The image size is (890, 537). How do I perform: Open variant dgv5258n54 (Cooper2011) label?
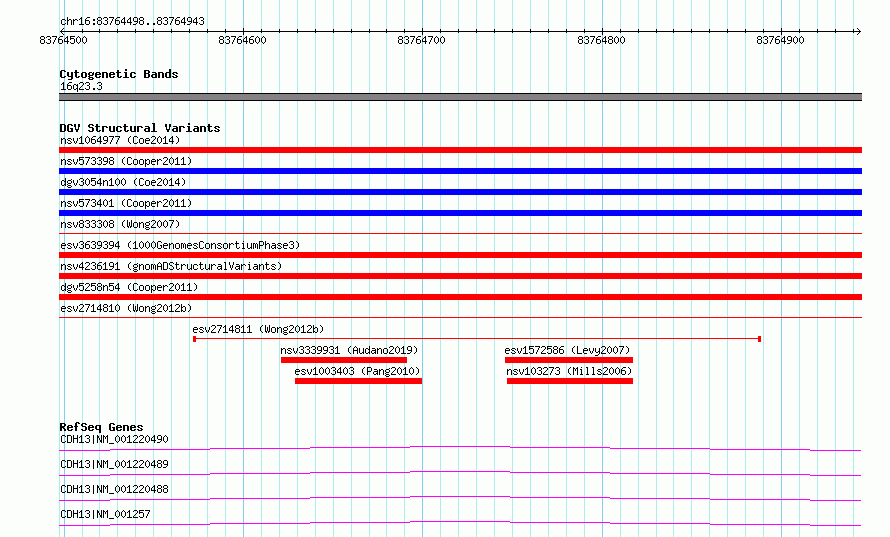[x=129, y=287]
